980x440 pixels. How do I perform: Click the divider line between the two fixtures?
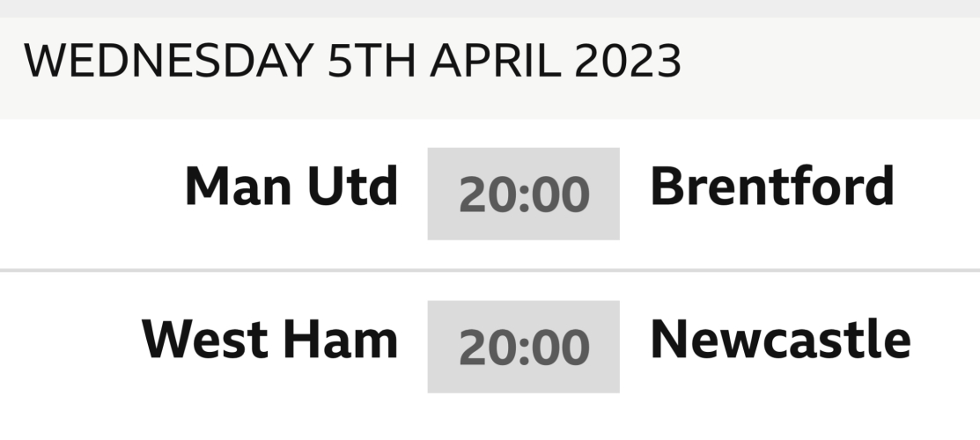tap(490, 270)
